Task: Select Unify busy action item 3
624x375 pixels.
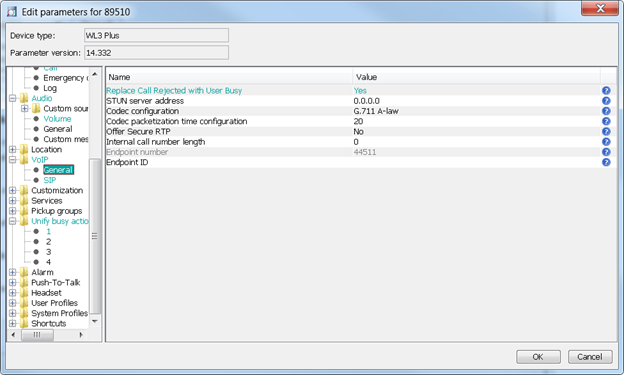Action: click(x=48, y=252)
